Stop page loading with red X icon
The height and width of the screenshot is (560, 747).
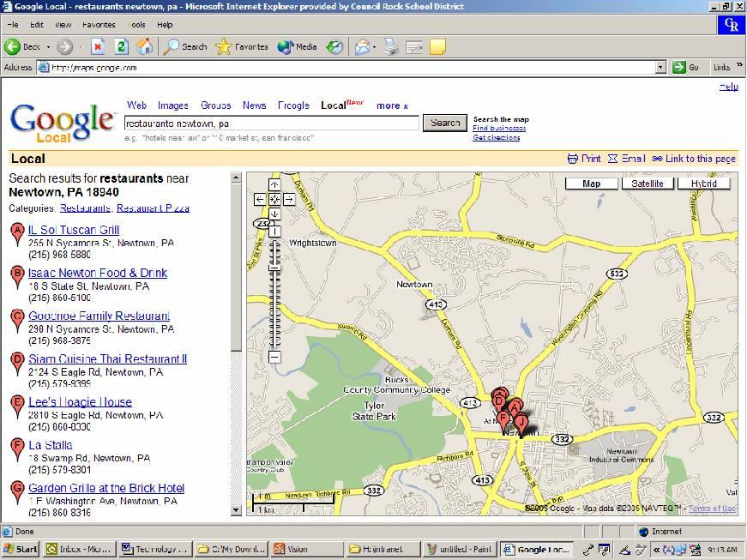98,46
